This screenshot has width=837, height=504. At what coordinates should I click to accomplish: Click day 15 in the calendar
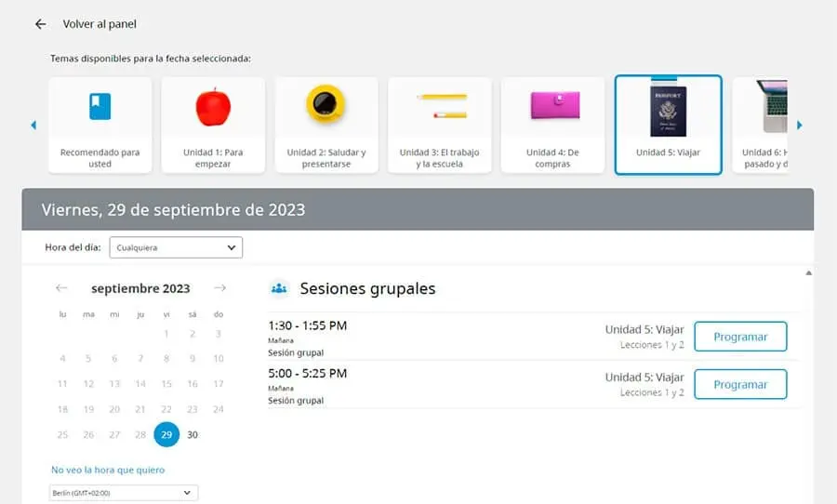click(x=166, y=384)
